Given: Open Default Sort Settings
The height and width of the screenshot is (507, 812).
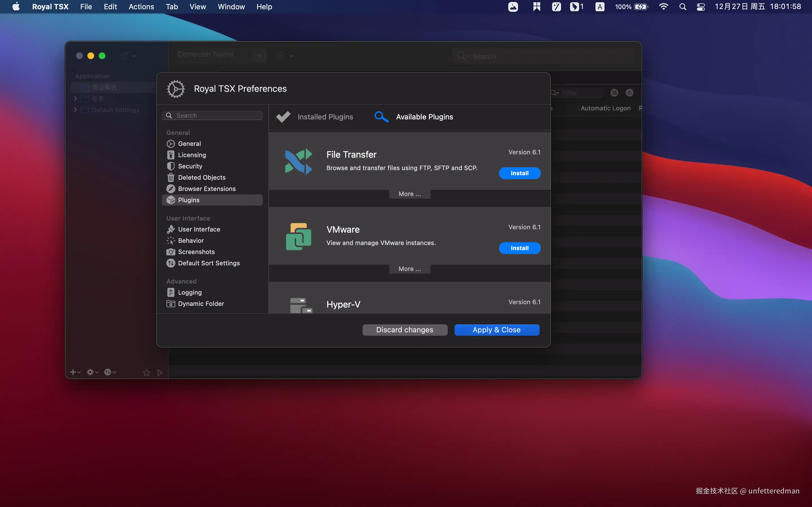Looking at the screenshot, I should tap(208, 263).
